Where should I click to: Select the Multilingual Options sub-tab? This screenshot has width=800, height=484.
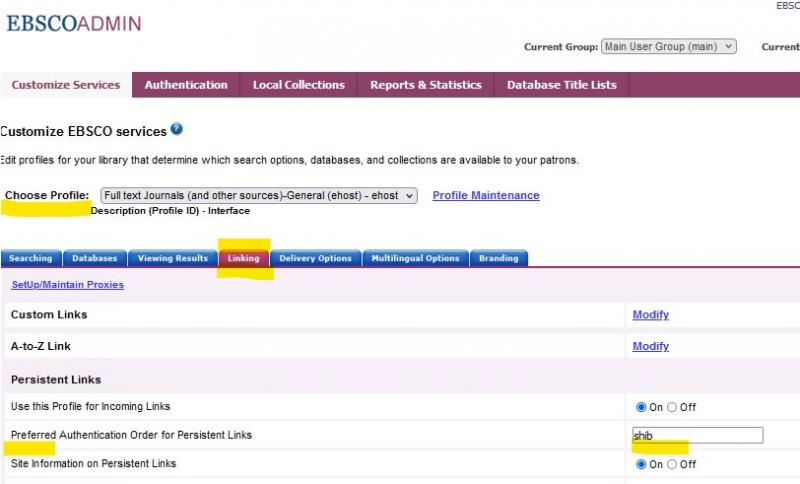[x=415, y=258]
